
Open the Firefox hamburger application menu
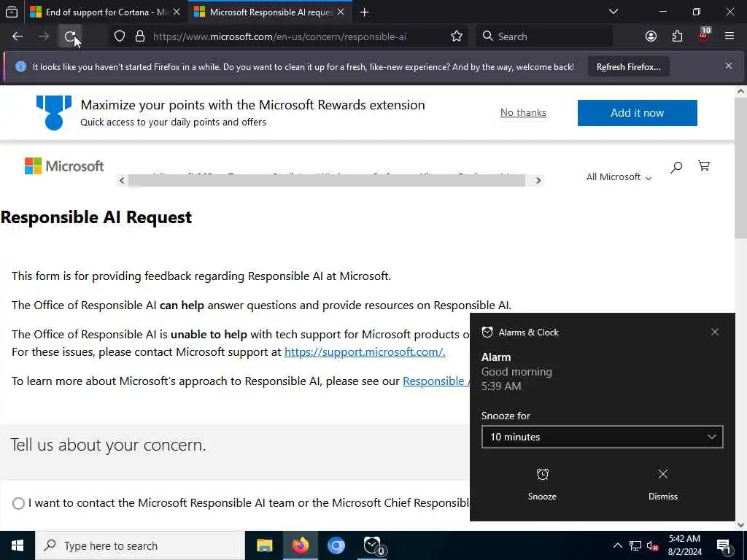729,36
